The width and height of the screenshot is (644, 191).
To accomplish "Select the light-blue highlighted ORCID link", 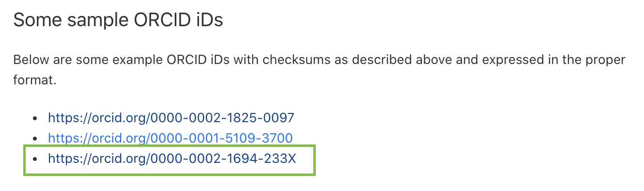I will 170,138.
